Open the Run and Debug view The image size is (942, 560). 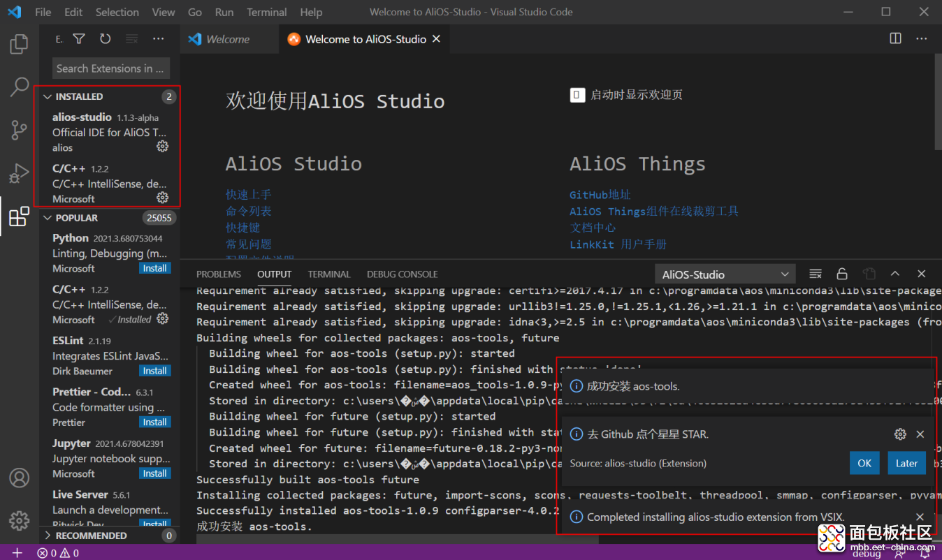(19, 172)
